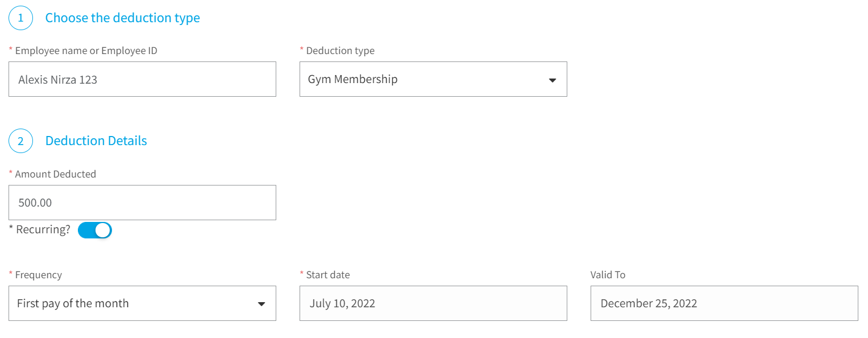Click the Deduction type dropdown arrow

pyautogui.click(x=552, y=80)
